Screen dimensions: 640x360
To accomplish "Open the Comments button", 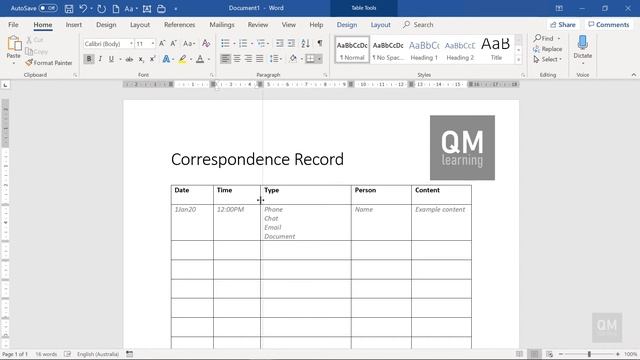I will pyautogui.click(x=609, y=25).
